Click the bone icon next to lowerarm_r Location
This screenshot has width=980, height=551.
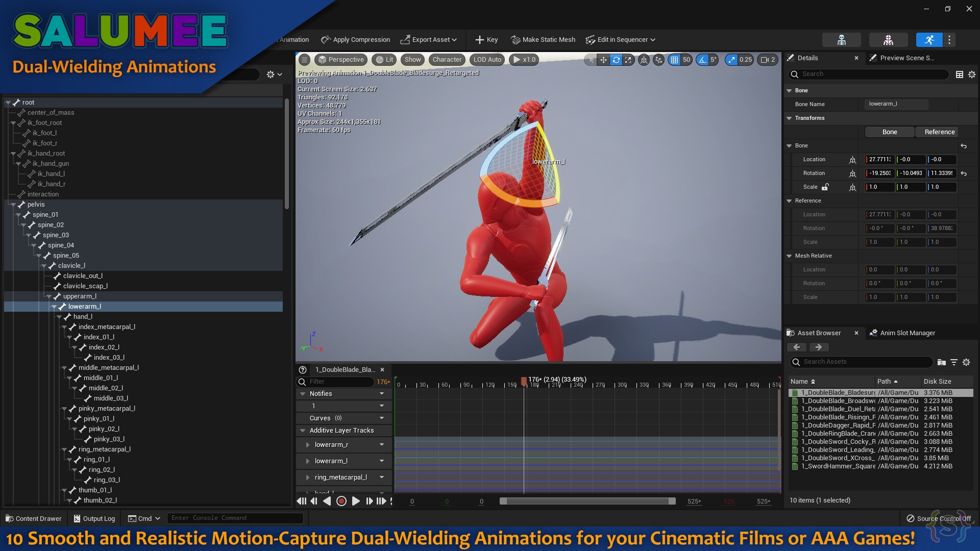point(853,159)
